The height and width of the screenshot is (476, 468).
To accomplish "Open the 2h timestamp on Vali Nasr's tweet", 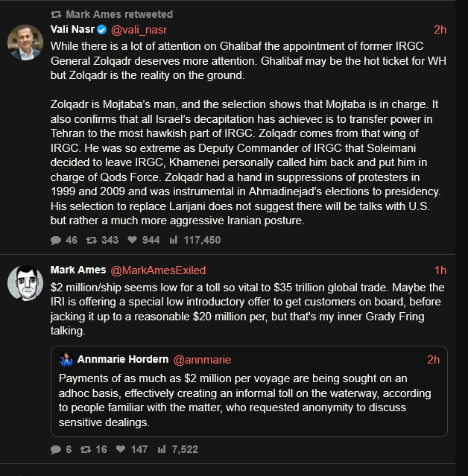I will pos(440,30).
